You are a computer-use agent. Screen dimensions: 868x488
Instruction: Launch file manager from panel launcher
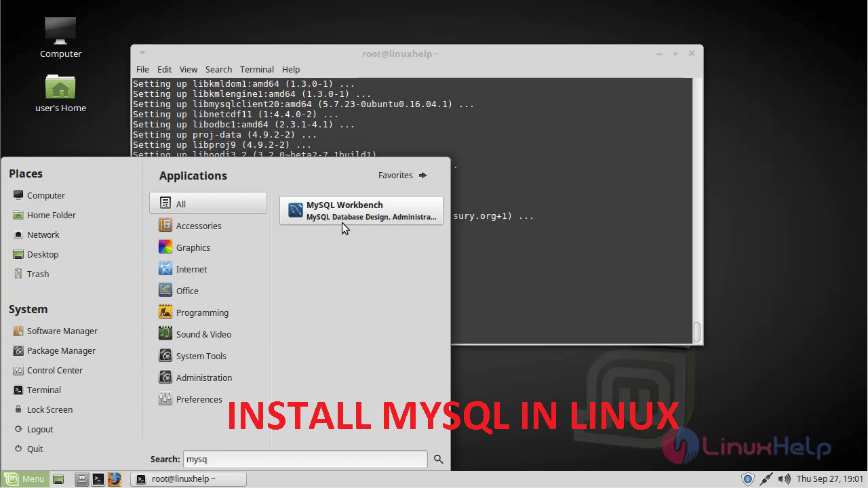pos(82,479)
